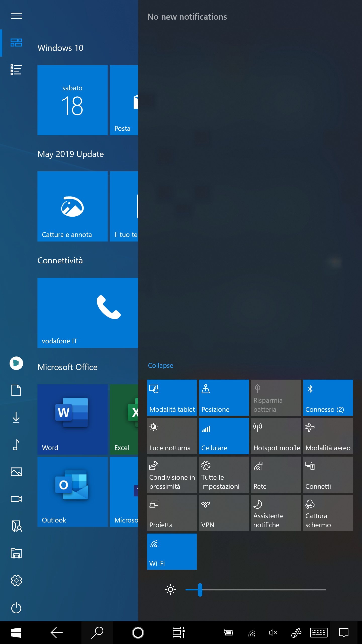Launch Excel from Start tiles
This screenshot has height=644, width=362.
click(124, 419)
